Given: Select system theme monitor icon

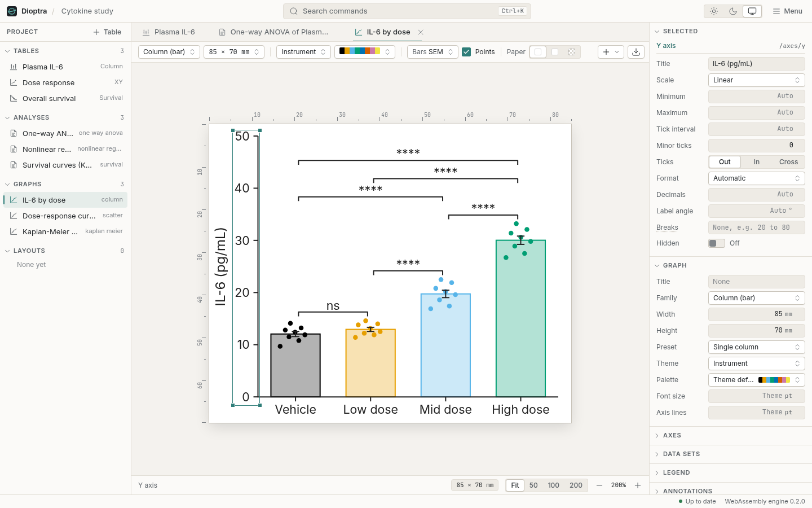Looking at the screenshot, I should point(752,11).
